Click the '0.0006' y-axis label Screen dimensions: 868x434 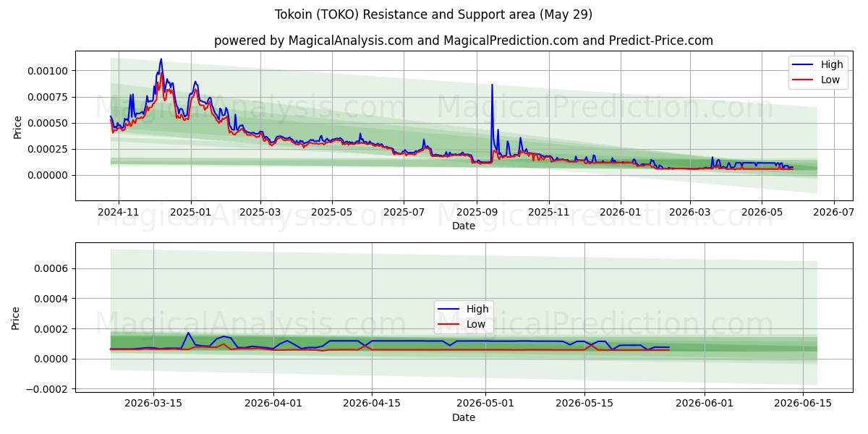pos(51,268)
